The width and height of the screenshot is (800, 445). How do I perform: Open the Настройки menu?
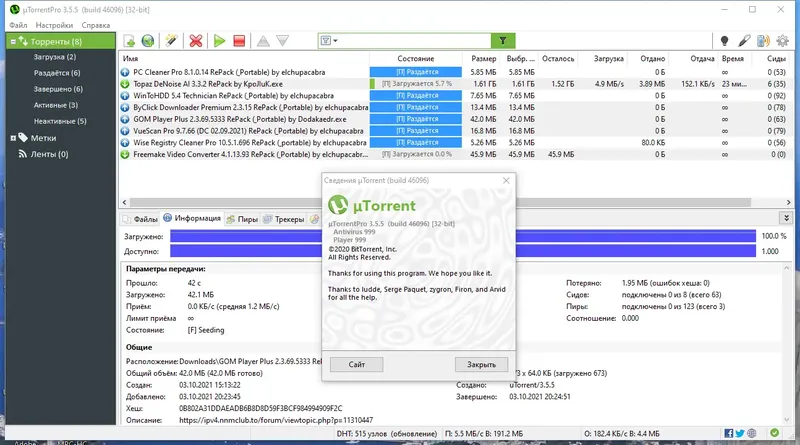click(x=54, y=25)
